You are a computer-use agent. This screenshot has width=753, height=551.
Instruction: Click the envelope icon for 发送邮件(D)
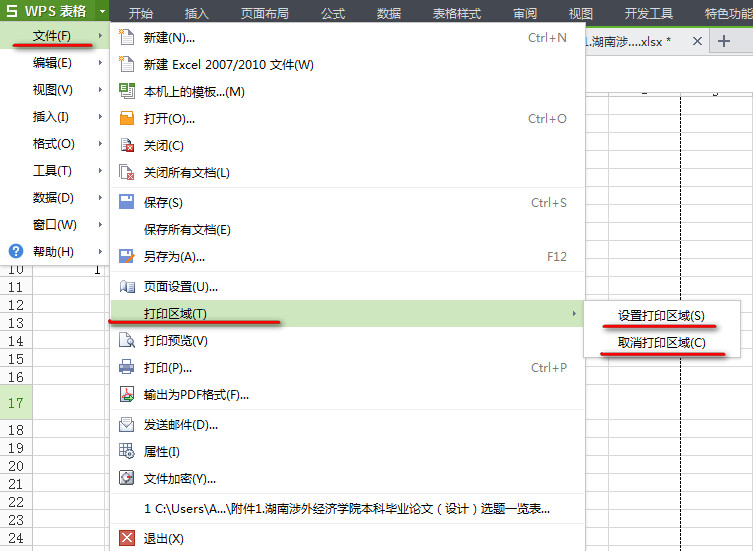pos(127,424)
